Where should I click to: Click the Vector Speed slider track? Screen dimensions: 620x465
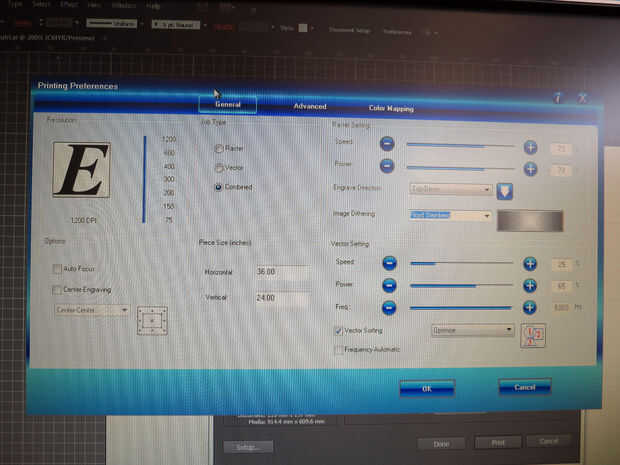[461, 263]
